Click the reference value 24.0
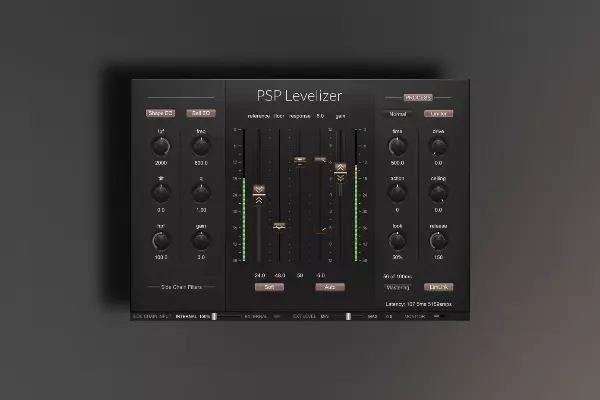 [259, 276]
